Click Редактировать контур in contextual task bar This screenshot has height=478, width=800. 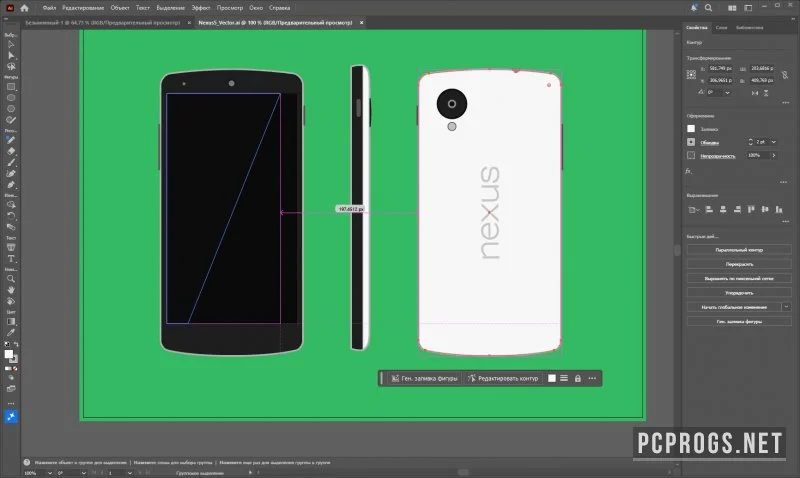pyautogui.click(x=503, y=379)
